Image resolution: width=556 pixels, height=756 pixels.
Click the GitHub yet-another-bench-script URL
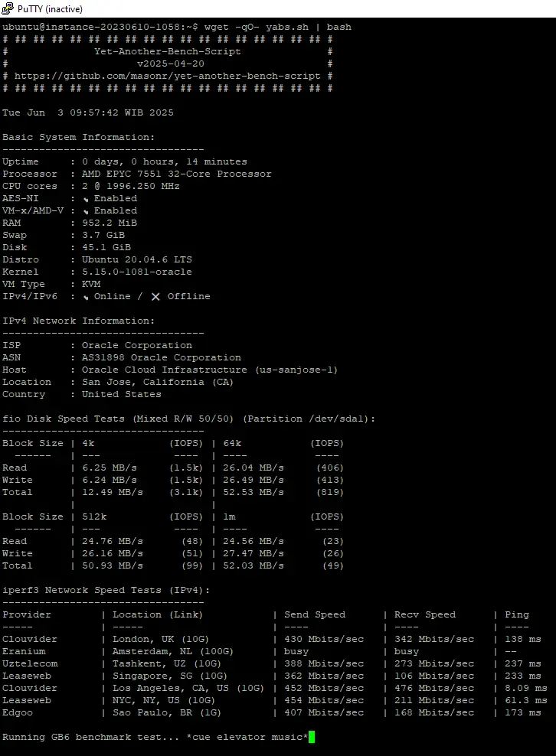(167, 76)
